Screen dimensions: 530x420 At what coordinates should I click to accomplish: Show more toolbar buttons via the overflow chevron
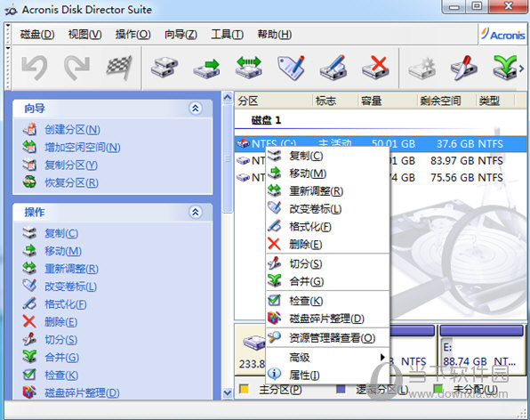click(521, 69)
